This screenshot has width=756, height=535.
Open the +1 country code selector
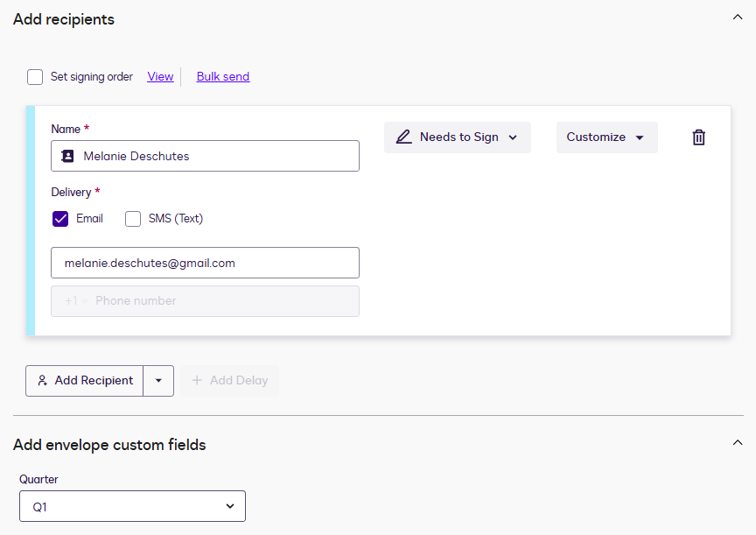coord(76,301)
